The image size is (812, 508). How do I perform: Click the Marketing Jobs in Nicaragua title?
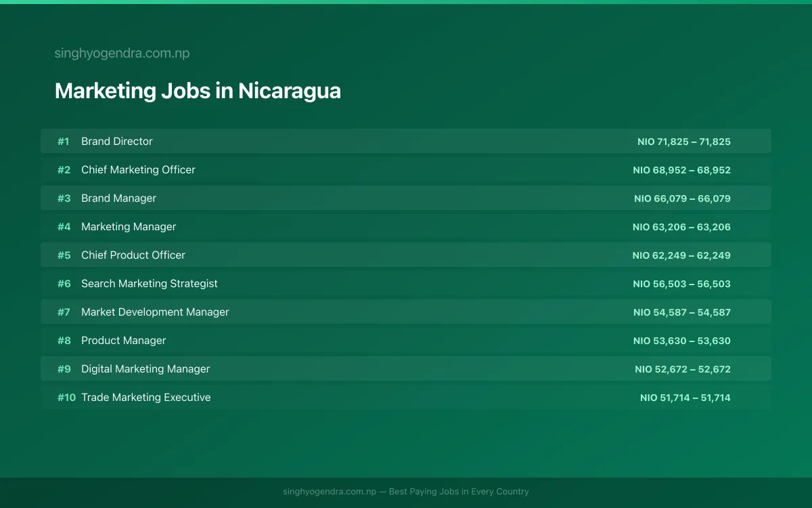(x=198, y=91)
